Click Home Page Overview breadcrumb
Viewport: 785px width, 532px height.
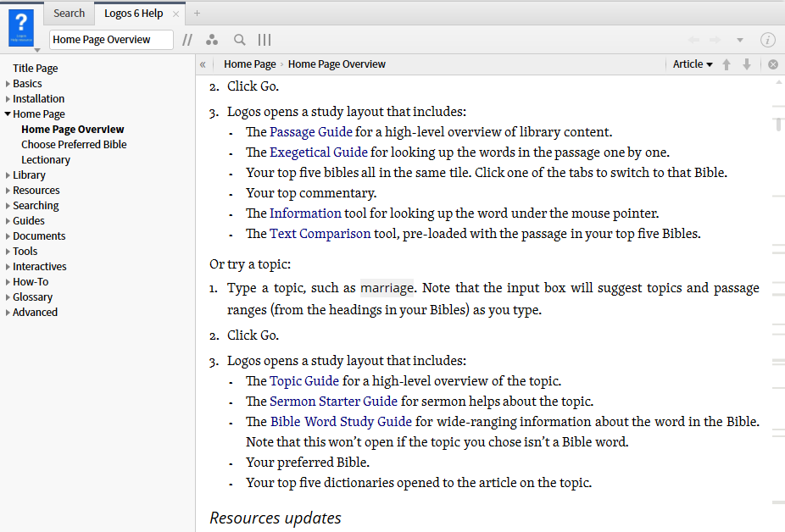pos(337,64)
